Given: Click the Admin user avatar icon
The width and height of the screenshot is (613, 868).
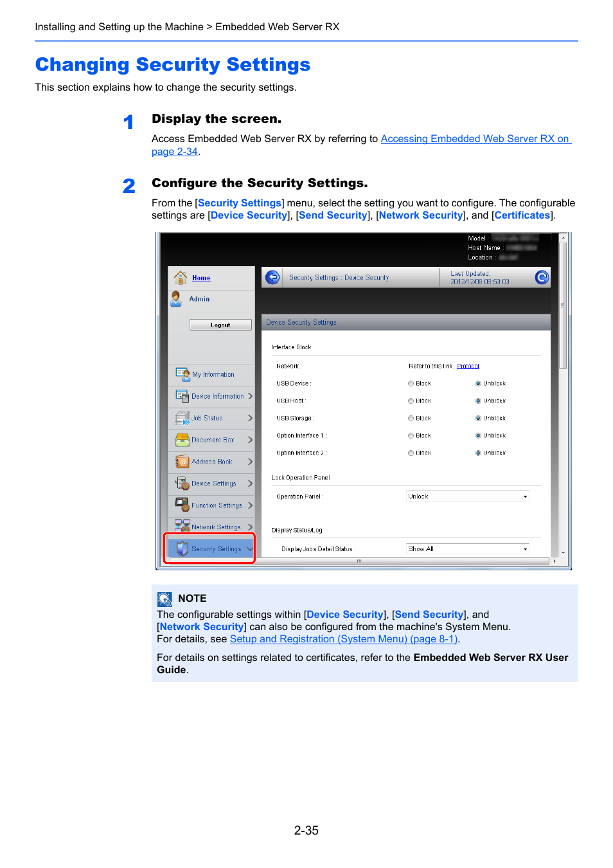Looking at the screenshot, I should 176,298.
